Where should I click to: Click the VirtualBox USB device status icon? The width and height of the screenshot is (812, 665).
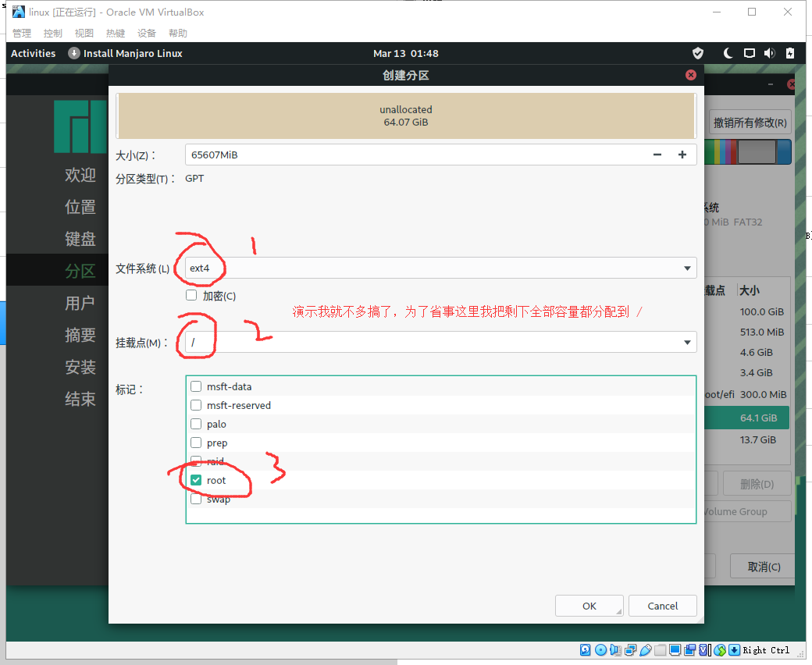pos(646,650)
